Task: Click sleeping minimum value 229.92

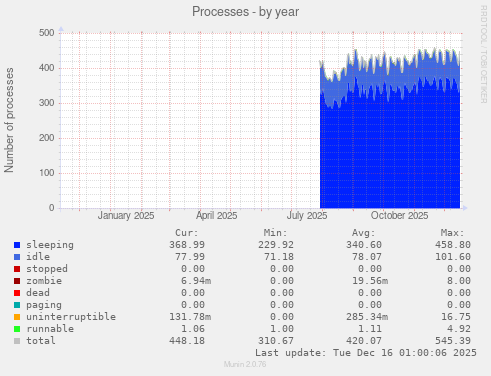Action: pos(276,245)
